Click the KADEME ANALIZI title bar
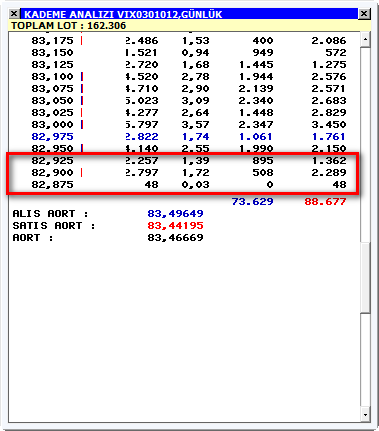 point(189,14)
